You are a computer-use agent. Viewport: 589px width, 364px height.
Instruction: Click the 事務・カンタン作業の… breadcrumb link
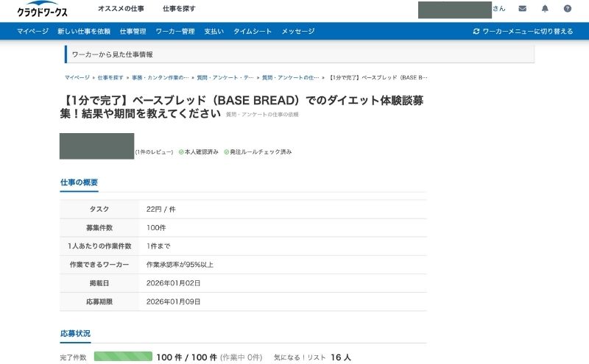click(160, 78)
